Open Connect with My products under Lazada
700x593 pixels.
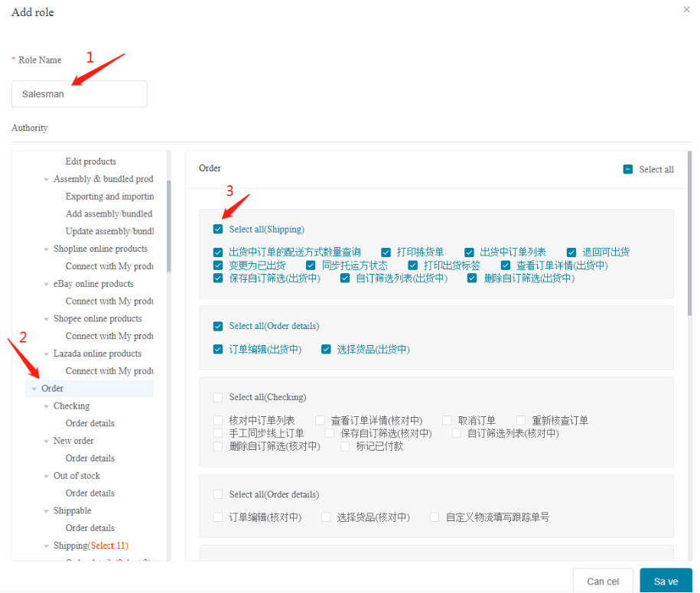pos(109,370)
